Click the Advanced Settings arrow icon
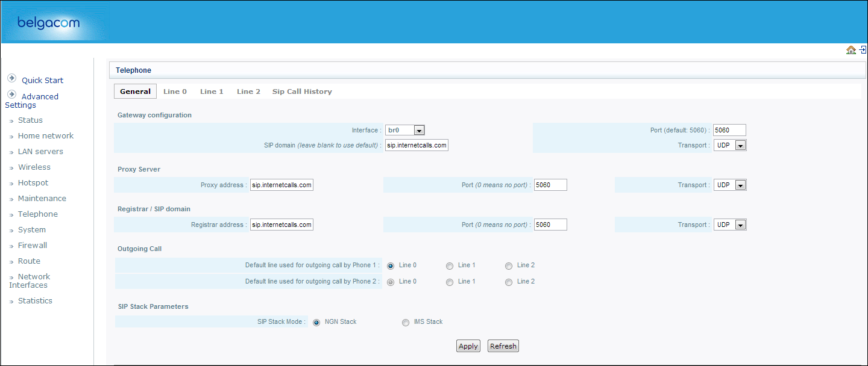 (11, 95)
